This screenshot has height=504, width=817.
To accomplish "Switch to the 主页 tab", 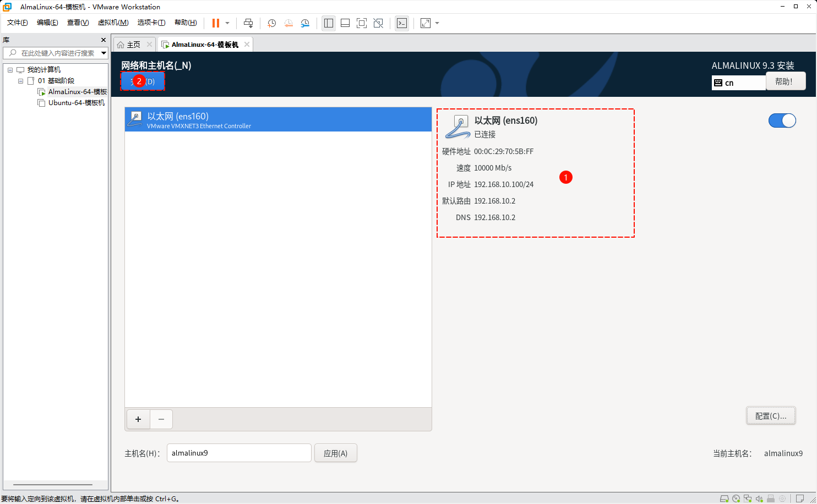I will tap(133, 45).
